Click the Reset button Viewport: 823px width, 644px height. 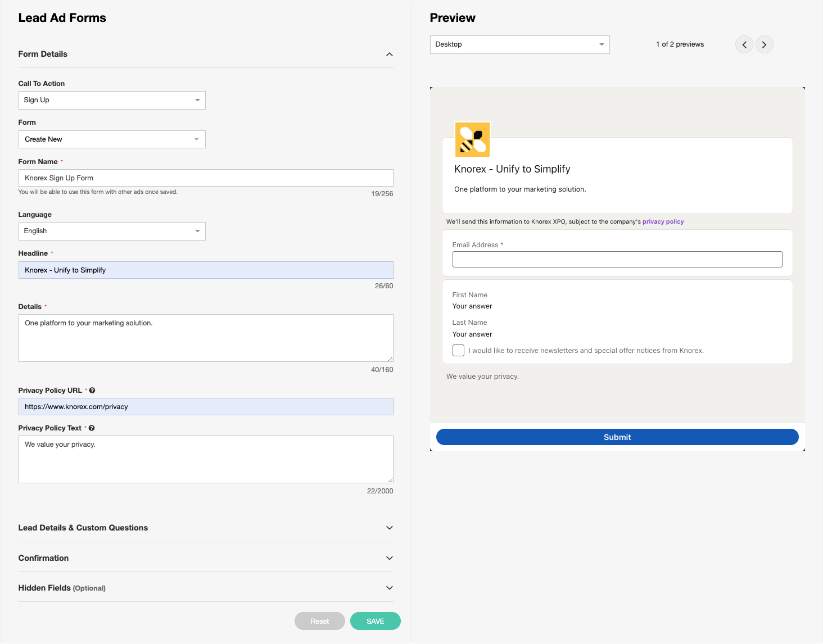click(x=319, y=621)
